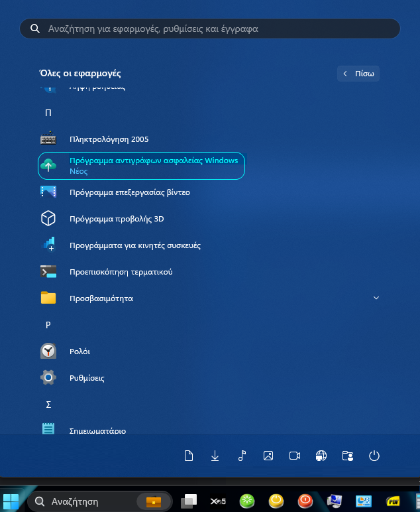Open the Ρυθμίσεις gear icon
The width and height of the screenshot is (420, 512).
click(48, 378)
